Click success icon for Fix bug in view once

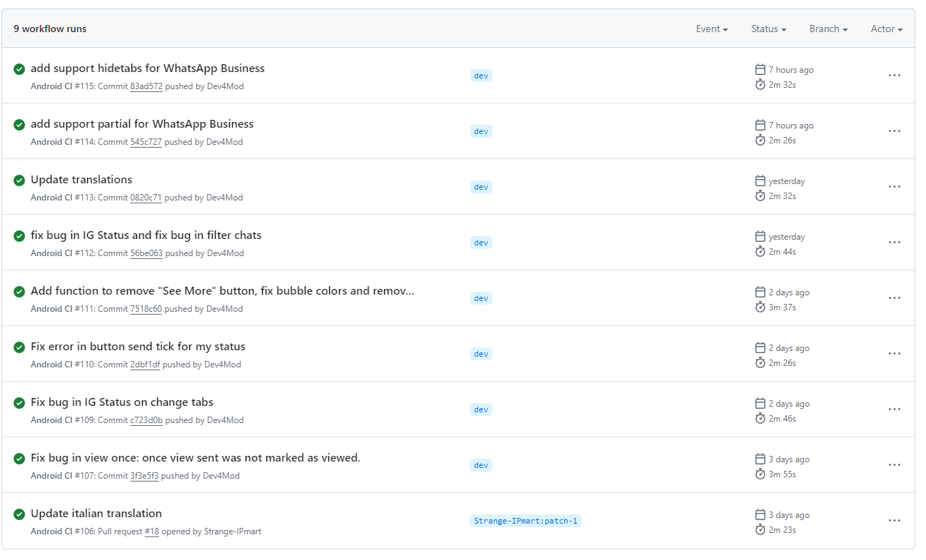tap(19, 459)
